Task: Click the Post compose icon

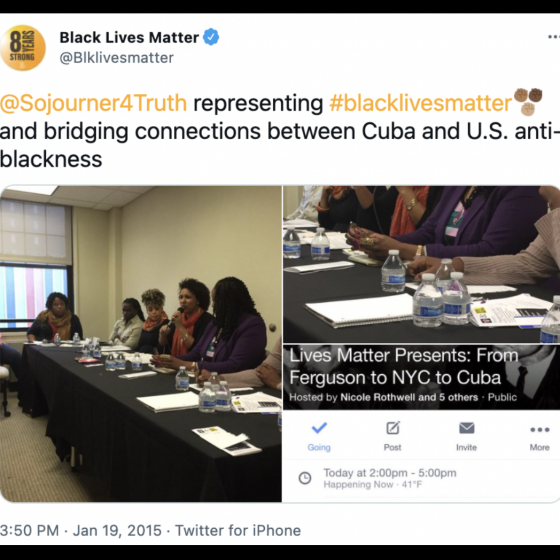Action: pyautogui.click(x=393, y=428)
